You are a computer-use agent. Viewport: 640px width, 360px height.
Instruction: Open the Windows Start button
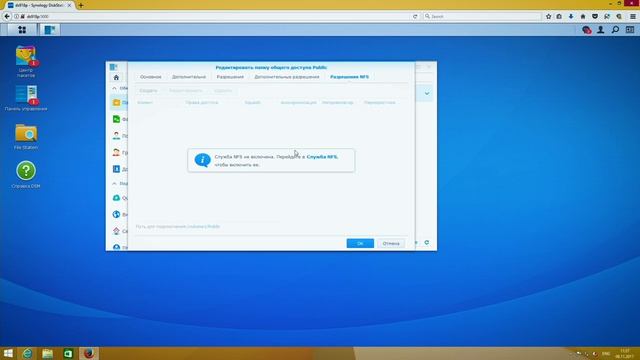(8, 353)
